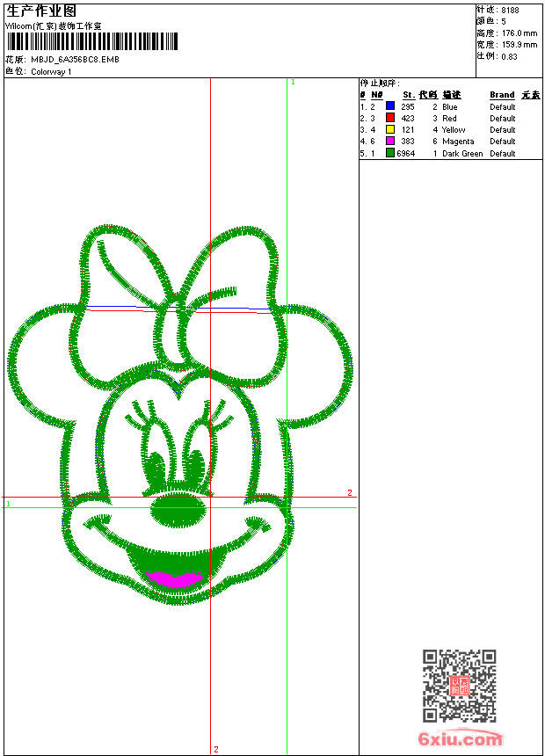Click the Yellow color swatch in stop sequence
The height and width of the screenshot is (756, 545).
[x=390, y=129]
